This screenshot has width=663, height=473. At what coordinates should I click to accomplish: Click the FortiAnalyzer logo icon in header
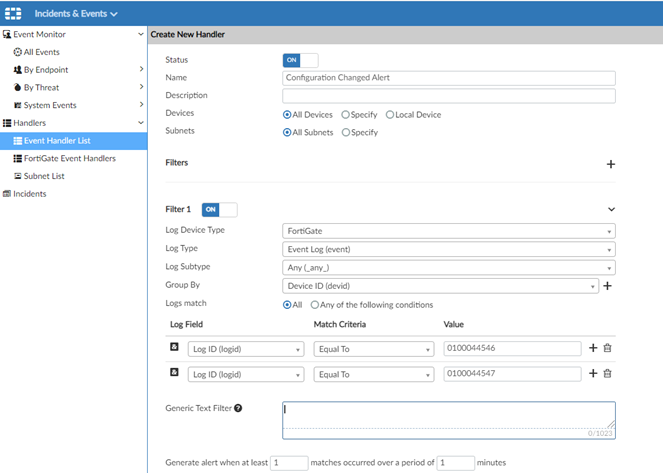[14, 14]
